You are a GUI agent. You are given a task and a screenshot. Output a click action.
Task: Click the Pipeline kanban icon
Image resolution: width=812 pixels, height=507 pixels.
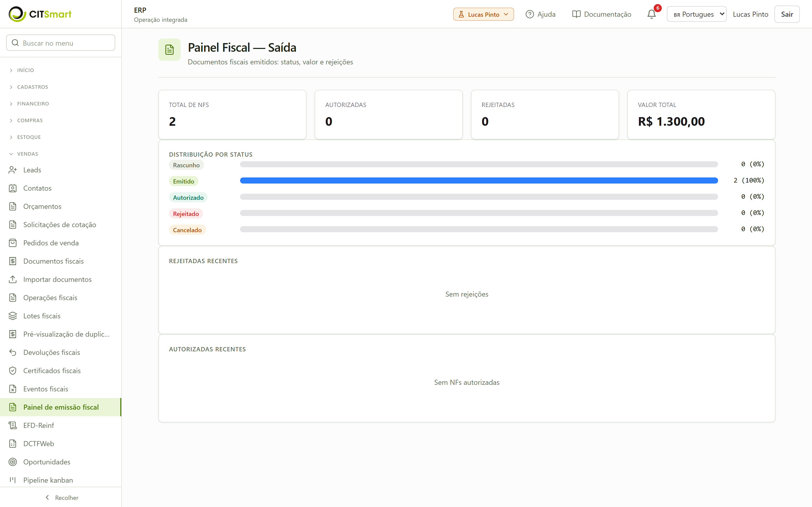[x=13, y=480]
